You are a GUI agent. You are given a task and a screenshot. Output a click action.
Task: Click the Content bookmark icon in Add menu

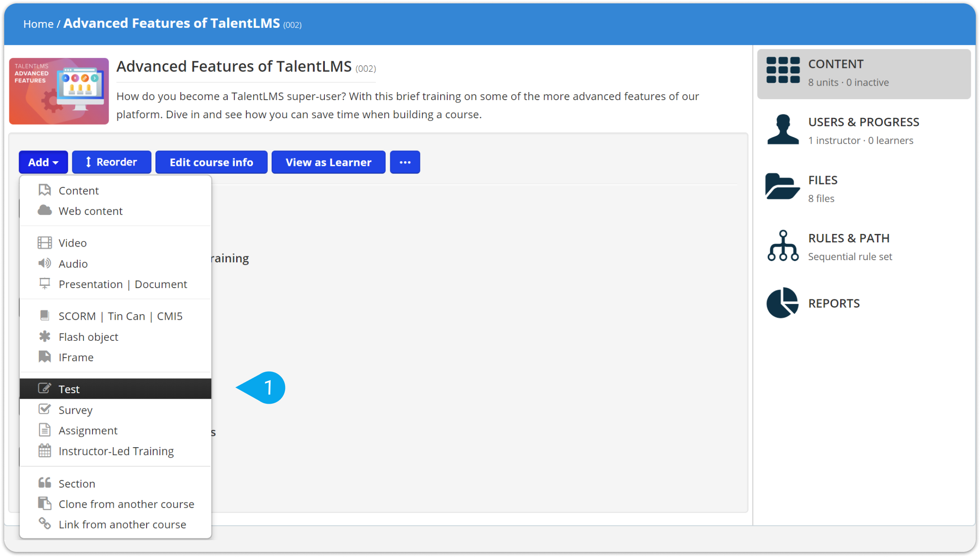pyautogui.click(x=44, y=190)
